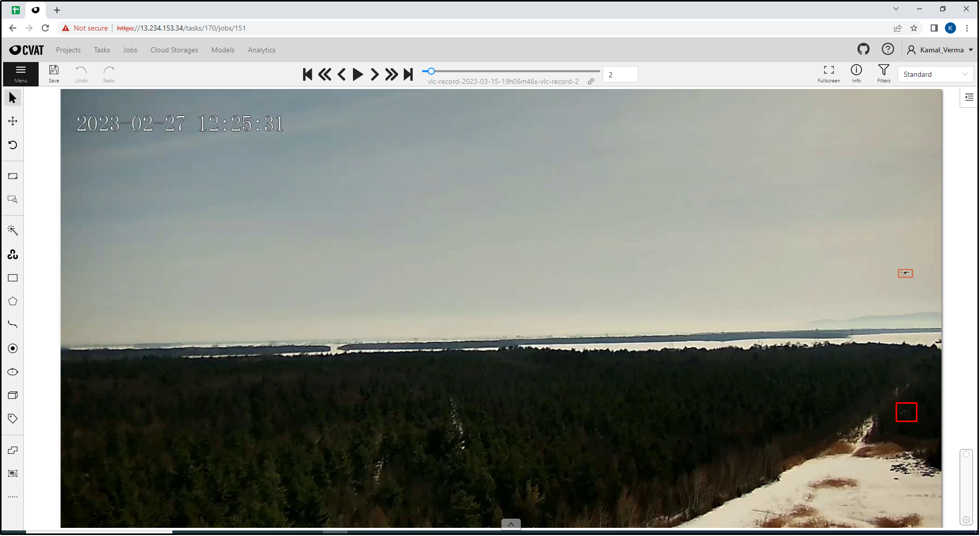Copy frame link via chain icon
Viewport: 980px width, 536px height.
point(591,81)
